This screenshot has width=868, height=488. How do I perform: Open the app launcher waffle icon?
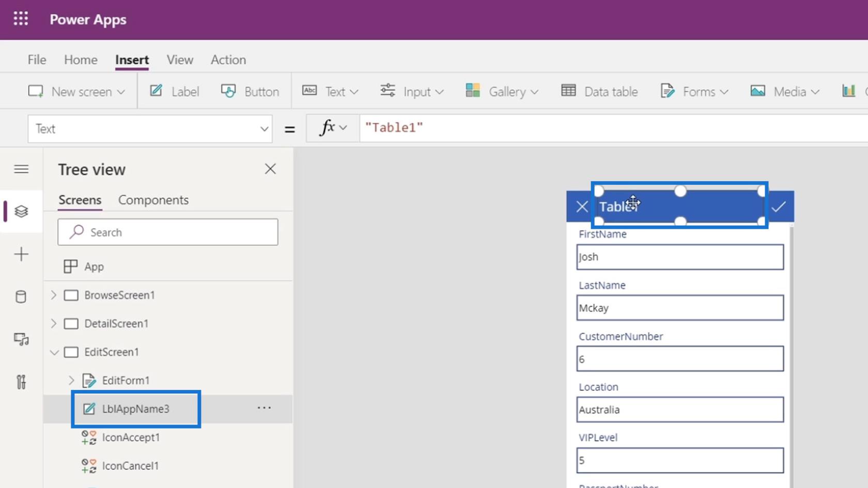pyautogui.click(x=21, y=19)
